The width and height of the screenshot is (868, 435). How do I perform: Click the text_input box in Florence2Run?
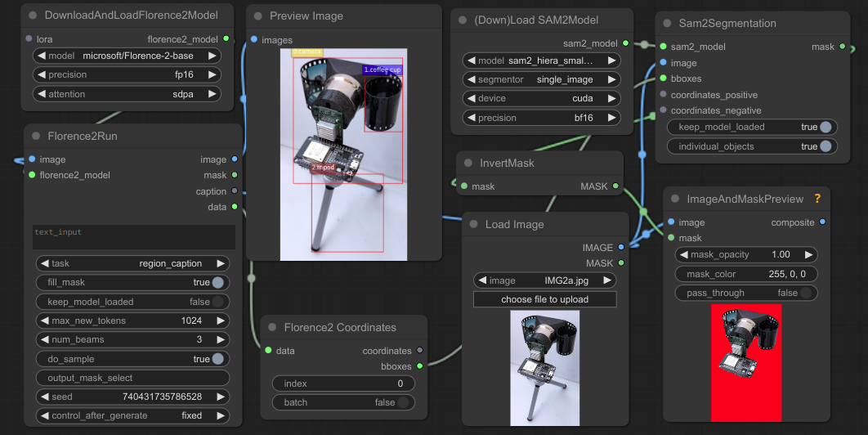[x=133, y=236]
